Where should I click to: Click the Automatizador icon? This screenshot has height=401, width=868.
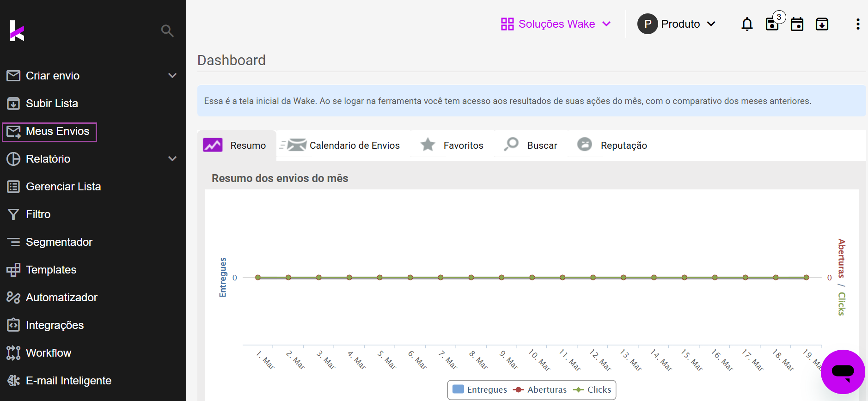(x=13, y=297)
